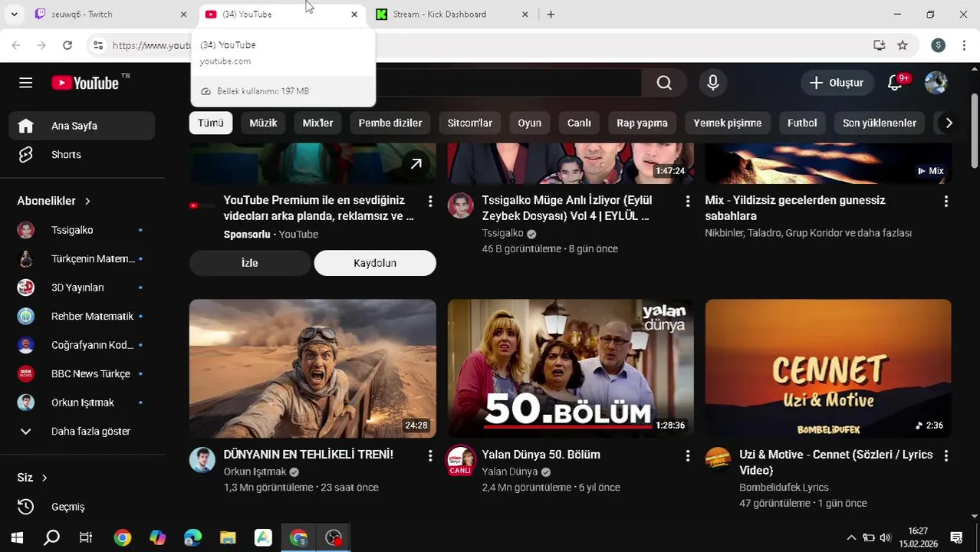Open options for Tssigalko Müge Anlı video
The height and width of the screenshot is (552, 980).
688,201
